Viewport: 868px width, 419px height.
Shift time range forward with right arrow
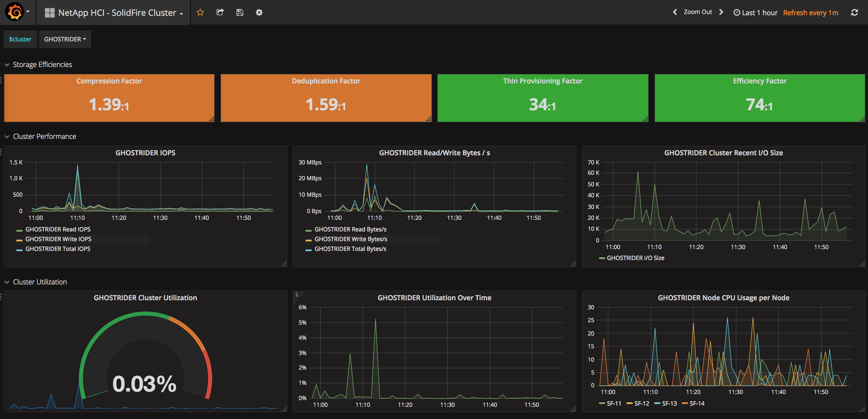point(721,12)
